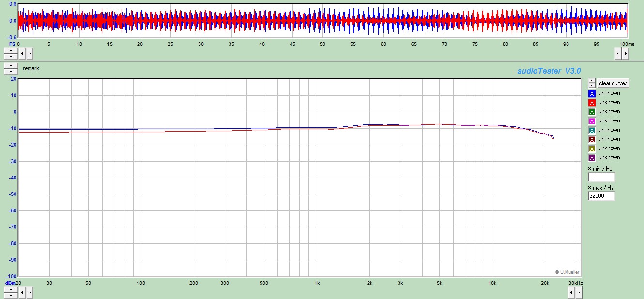Click the red curve A icon
644x299 pixels.
click(x=592, y=103)
